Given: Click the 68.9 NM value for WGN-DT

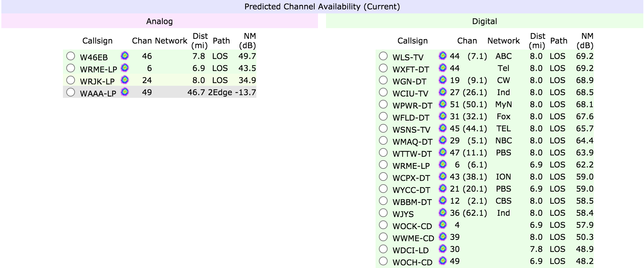Looking at the screenshot, I should click(584, 80).
